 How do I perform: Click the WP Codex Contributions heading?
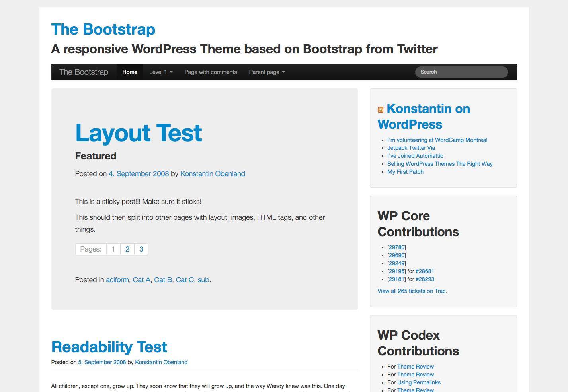(418, 343)
